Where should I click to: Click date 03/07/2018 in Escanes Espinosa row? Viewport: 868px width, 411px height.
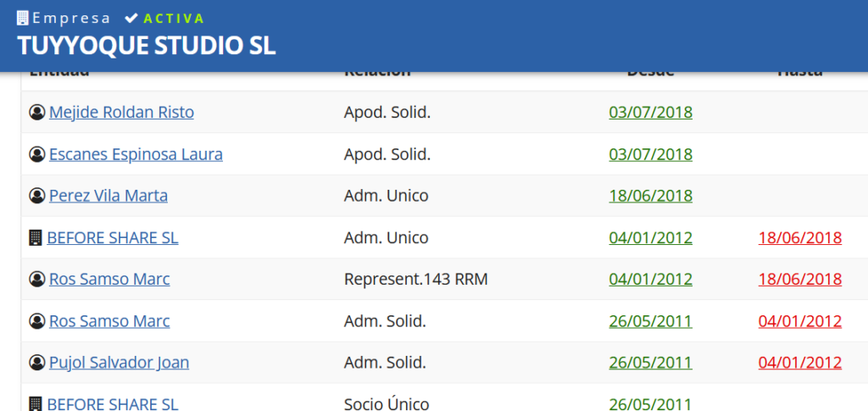point(650,154)
